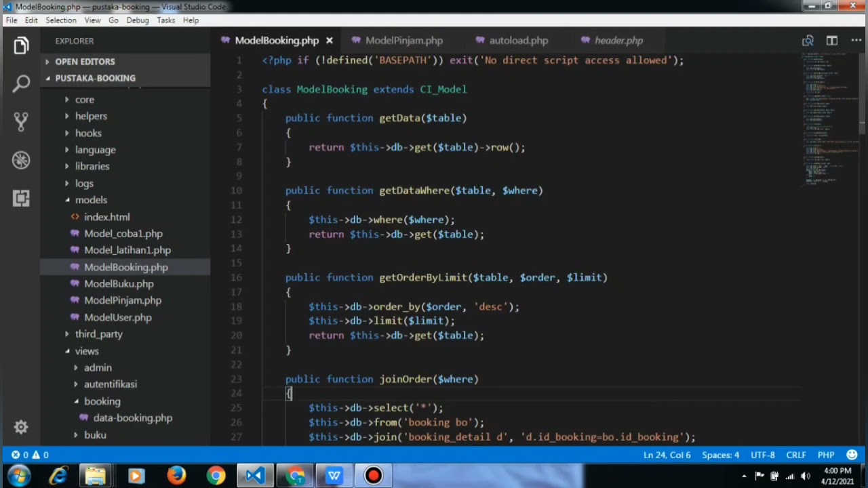Open the Manage gear menu
868x488 pixels.
pyautogui.click(x=21, y=428)
